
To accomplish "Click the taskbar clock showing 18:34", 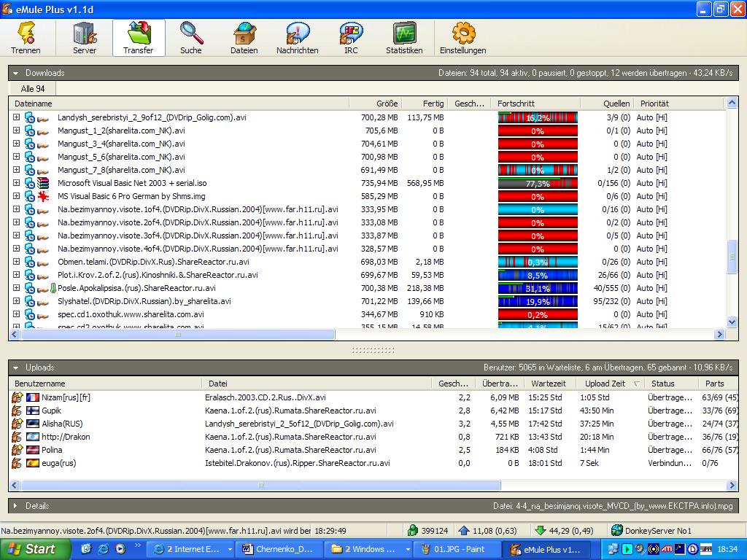I will click(x=727, y=549).
